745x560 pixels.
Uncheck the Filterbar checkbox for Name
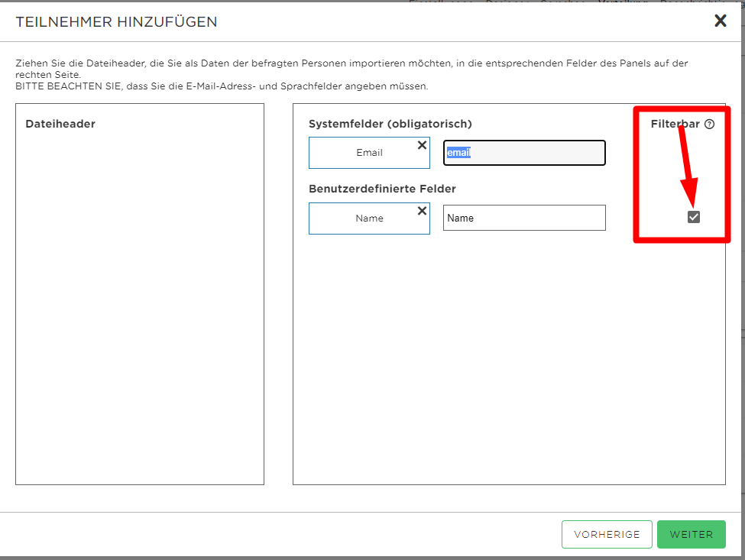[x=694, y=217]
